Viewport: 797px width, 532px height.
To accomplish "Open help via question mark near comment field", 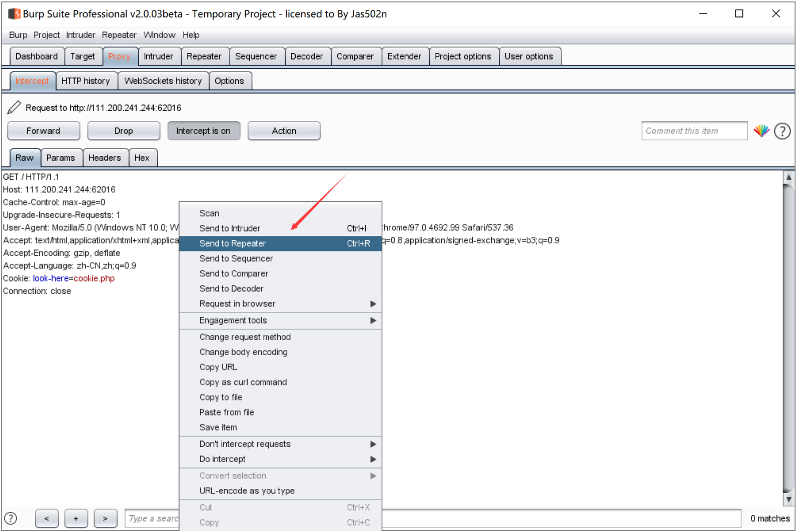I will [x=782, y=131].
